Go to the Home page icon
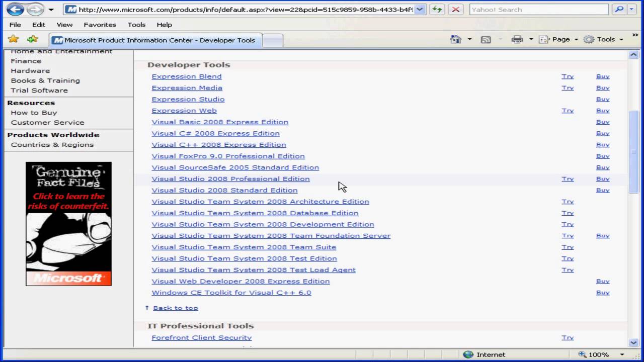The image size is (644, 362). [x=456, y=39]
